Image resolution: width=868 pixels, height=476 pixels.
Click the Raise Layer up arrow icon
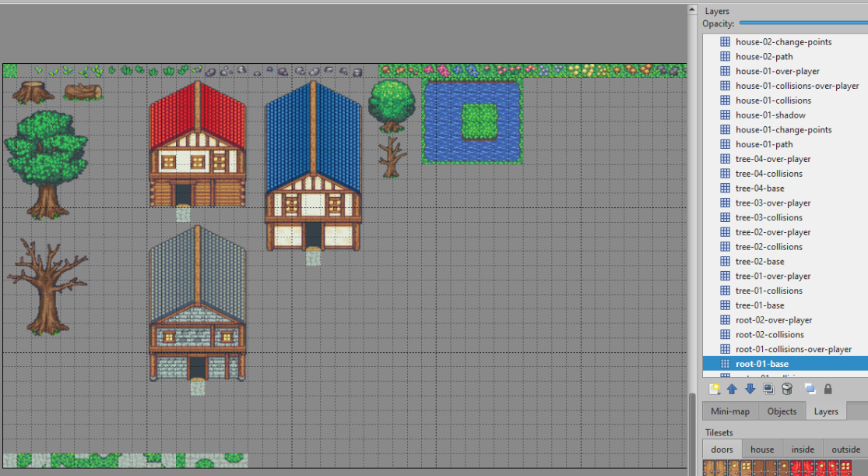732,389
